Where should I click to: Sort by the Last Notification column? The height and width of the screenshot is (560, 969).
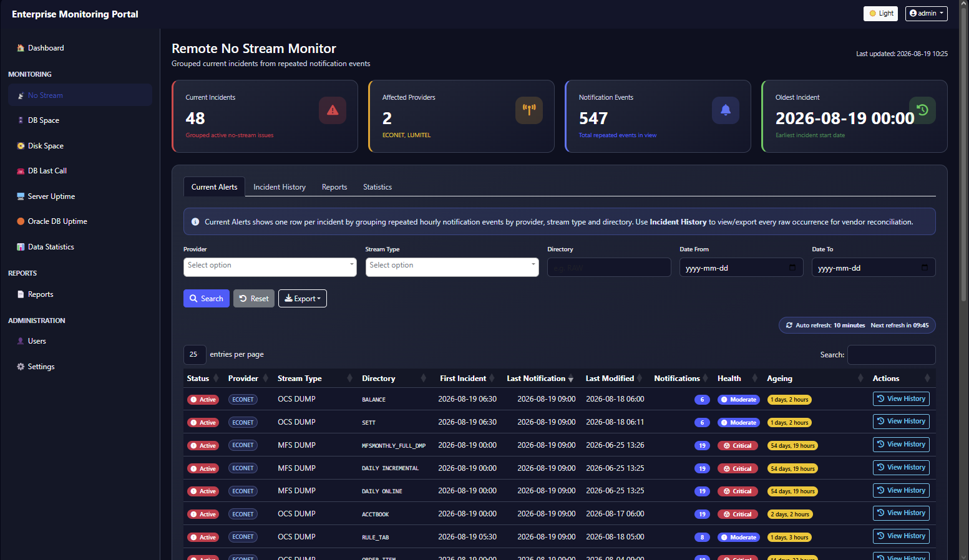coord(540,379)
